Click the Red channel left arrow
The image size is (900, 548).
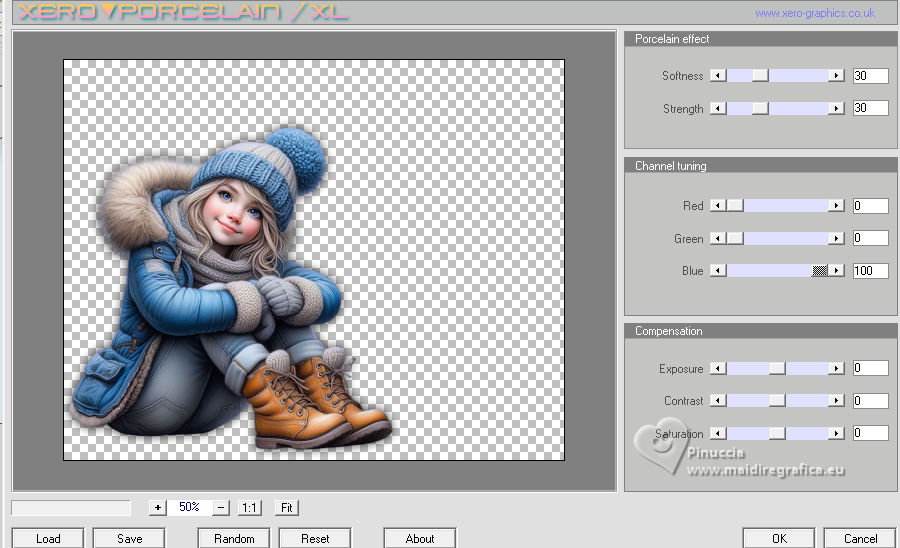pyautogui.click(x=718, y=206)
